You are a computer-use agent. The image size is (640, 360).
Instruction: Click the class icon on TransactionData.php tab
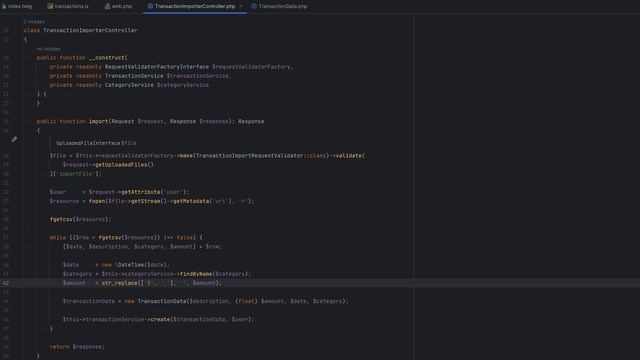(254, 6)
